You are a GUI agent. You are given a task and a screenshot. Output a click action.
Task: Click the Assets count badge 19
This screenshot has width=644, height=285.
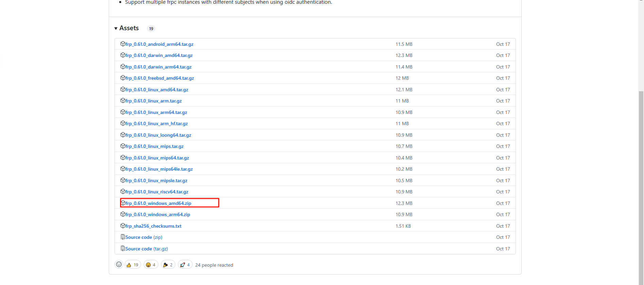click(x=151, y=28)
